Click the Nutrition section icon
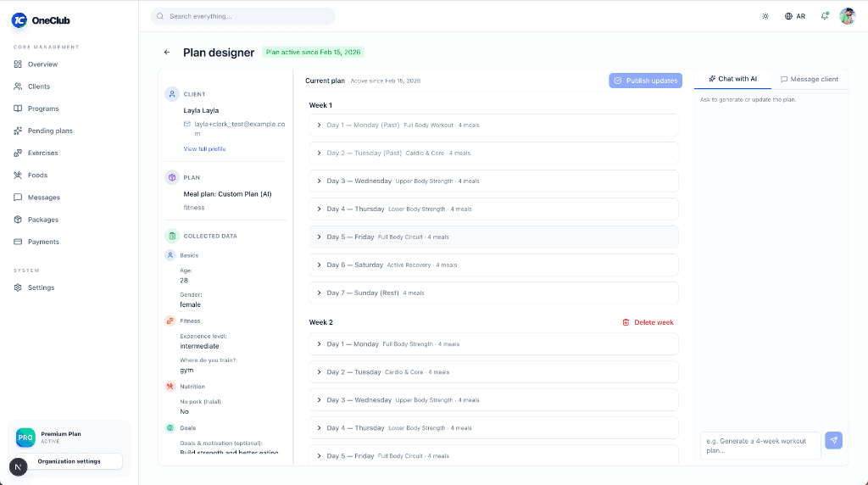This screenshot has width=868, height=485. (x=170, y=387)
